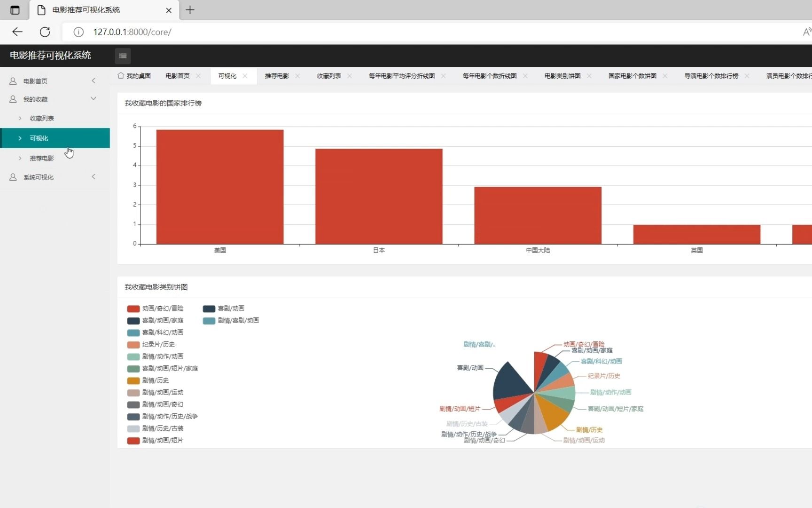Viewport: 812px width, 508px height.
Task: Click the 日本 bar in country chart
Action: coord(379,197)
